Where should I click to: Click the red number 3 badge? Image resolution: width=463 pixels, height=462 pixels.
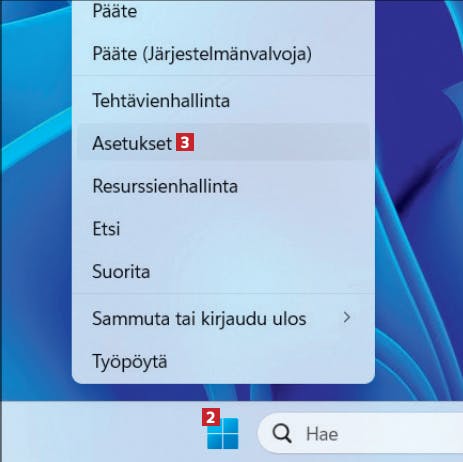185,142
